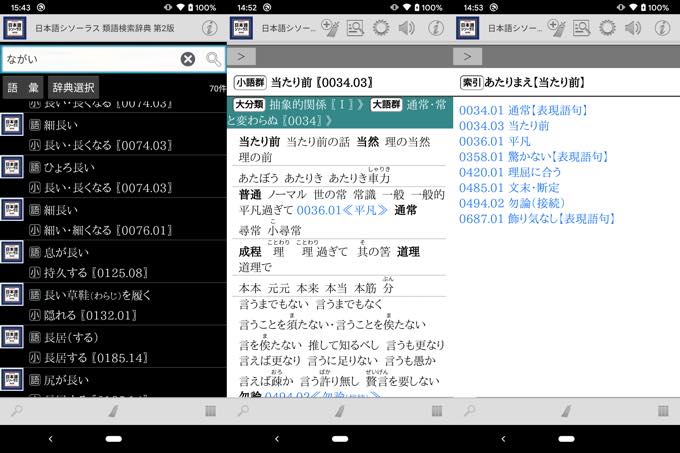
Task: Select the 語彙 search mode button
Action: pos(23,88)
